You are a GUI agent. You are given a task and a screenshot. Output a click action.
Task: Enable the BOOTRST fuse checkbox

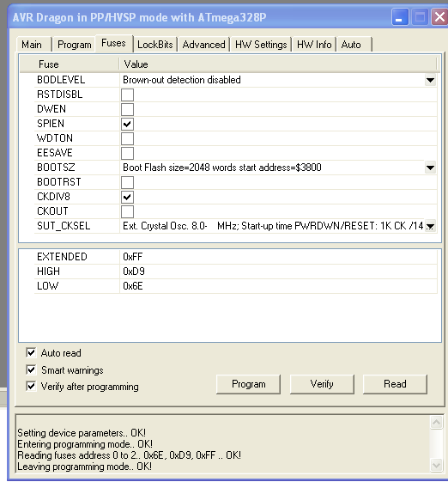(127, 182)
